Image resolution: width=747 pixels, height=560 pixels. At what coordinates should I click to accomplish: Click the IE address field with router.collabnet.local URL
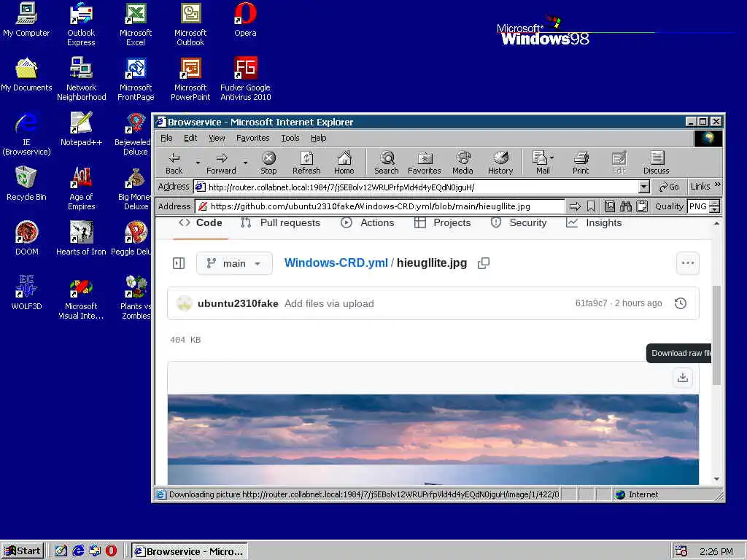[x=415, y=187]
